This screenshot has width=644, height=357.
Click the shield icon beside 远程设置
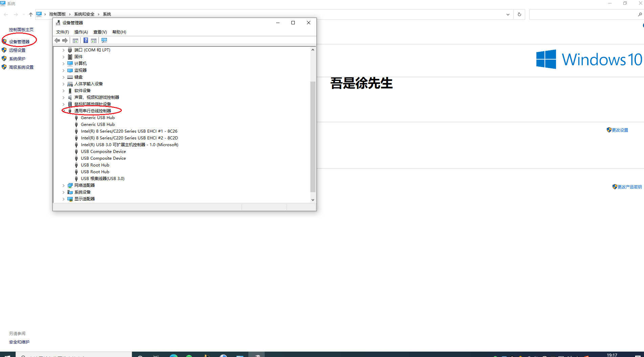tap(4, 50)
